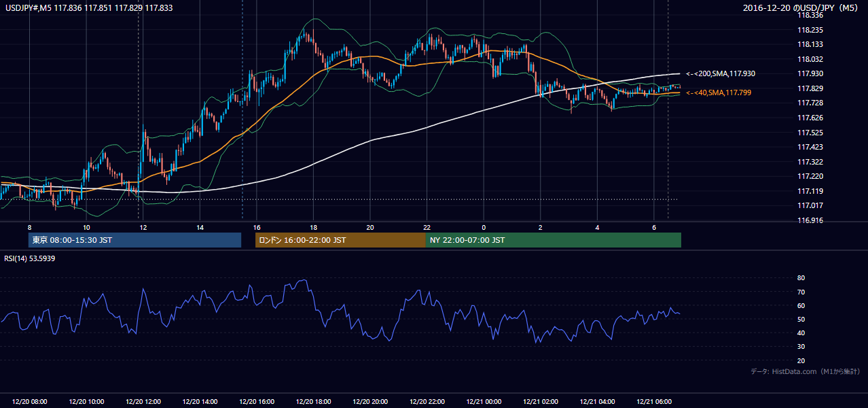Click the 12/20 10:00 date label
This screenshot has height=408, width=868.
(86, 402)
